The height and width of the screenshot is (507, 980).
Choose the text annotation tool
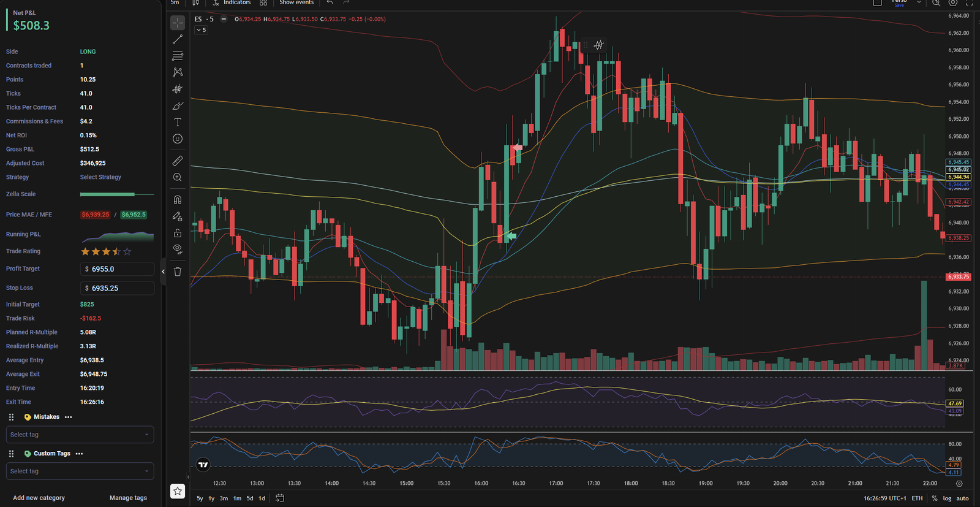(x=178, y=123)
